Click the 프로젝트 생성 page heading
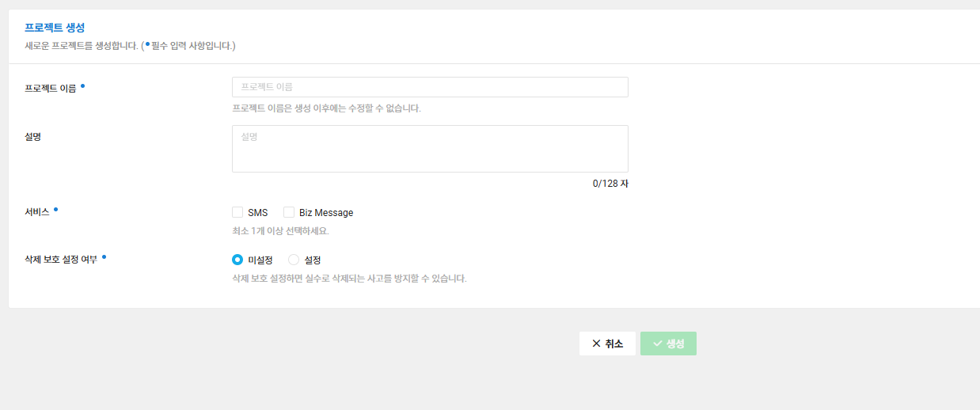The width and height of the screenshot is (980, 410). click(55, 28)
